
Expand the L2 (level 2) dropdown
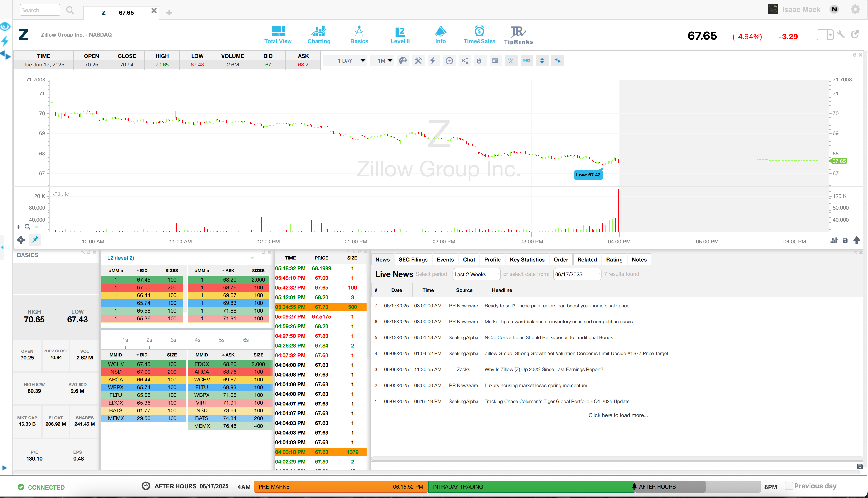(181, 258)
